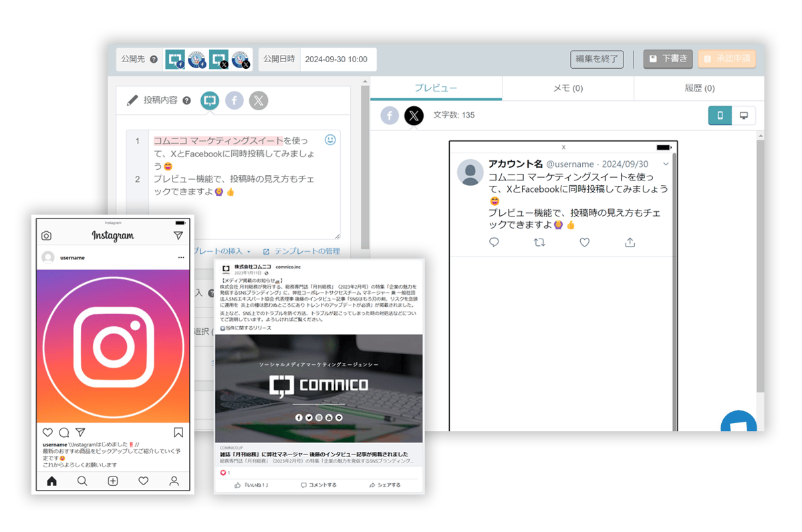
Task: Click the heart reaction count on the Facebook post
Action: pos(225,473)
